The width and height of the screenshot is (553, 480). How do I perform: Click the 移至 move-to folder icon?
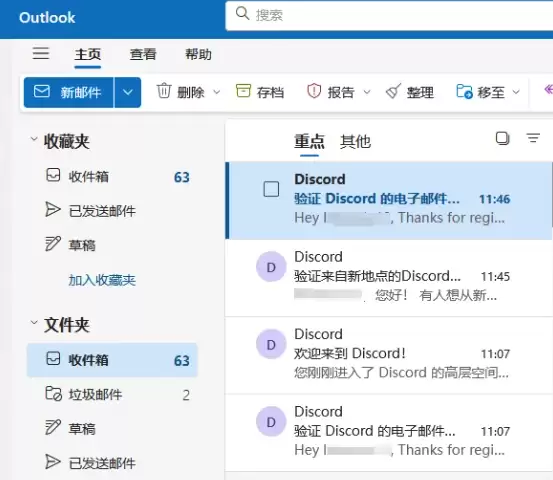click(464, 91)
